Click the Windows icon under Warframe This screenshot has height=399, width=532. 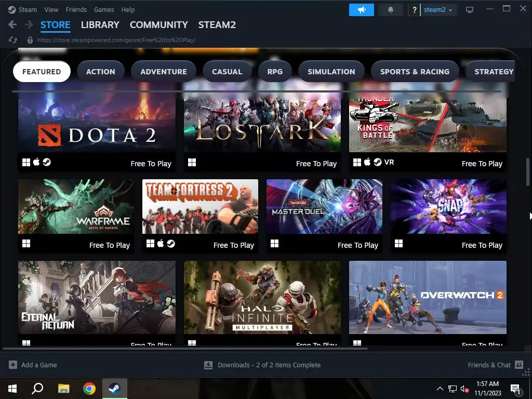point(26,244)
